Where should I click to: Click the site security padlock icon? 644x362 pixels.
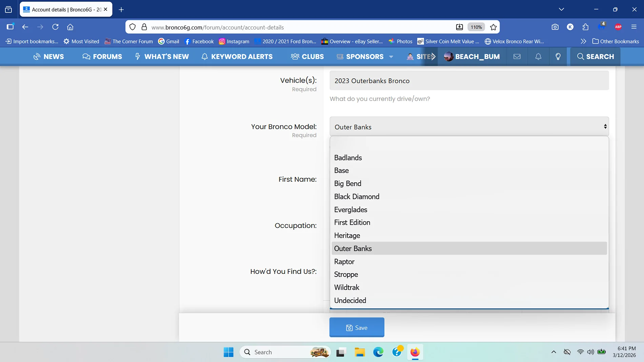tap(144, 27)
